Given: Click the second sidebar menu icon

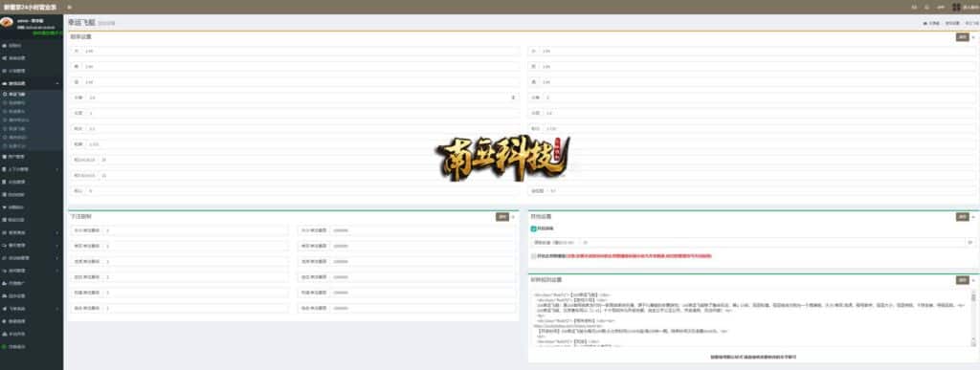Looking at the screenshot, I should click(x=5, y=58).
